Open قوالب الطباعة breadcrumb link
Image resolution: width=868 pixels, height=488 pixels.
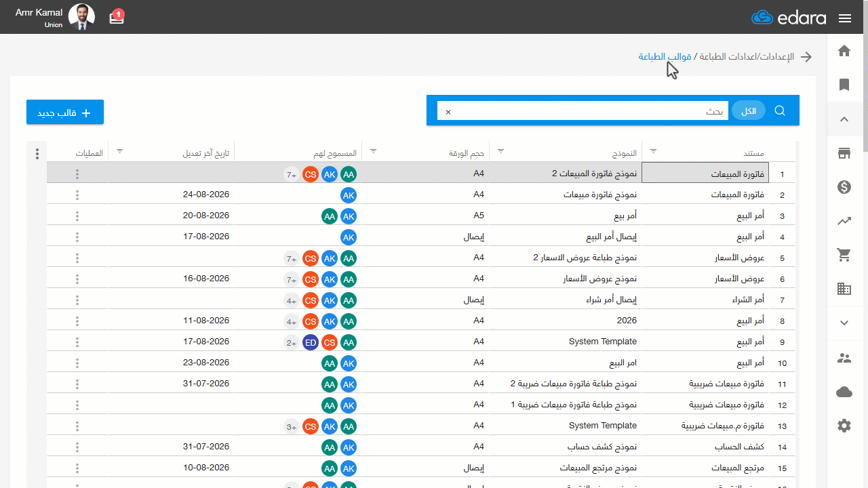click(665, 56)
